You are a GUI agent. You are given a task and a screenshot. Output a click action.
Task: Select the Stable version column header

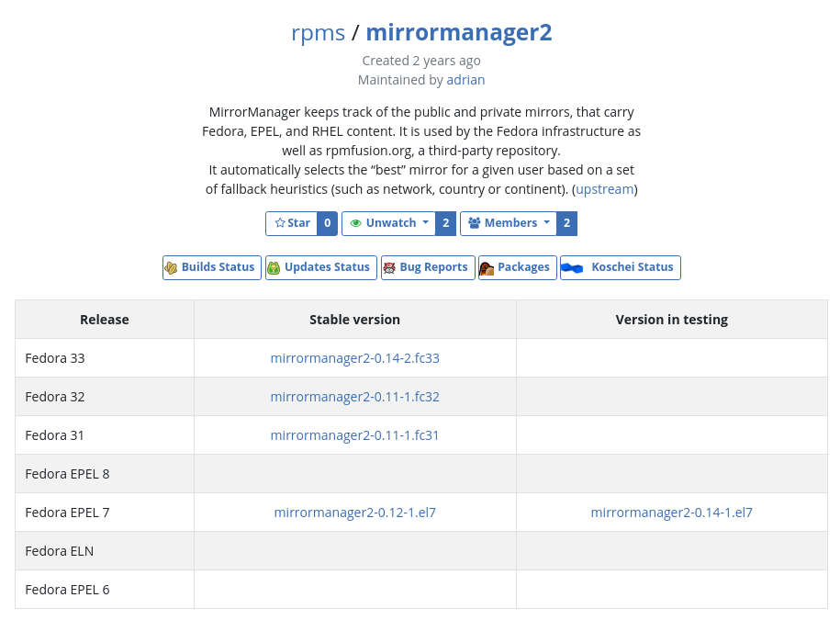(x=354, y=320)
